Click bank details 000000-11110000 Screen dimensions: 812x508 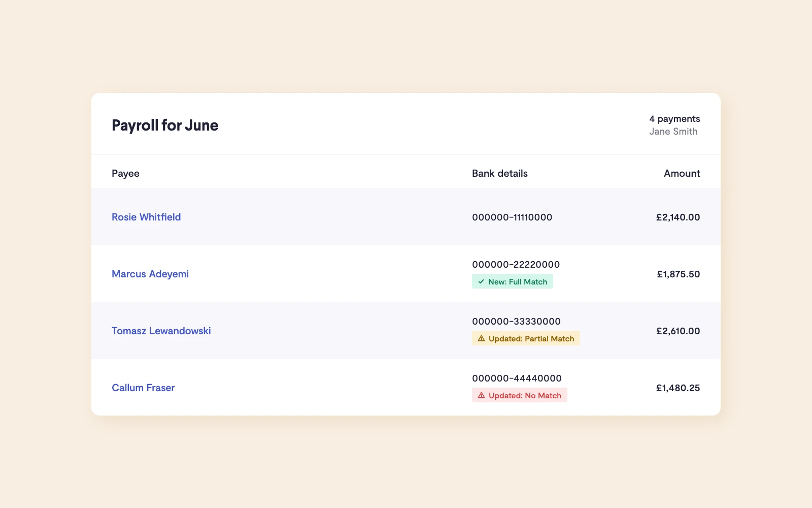pos(512,217)
